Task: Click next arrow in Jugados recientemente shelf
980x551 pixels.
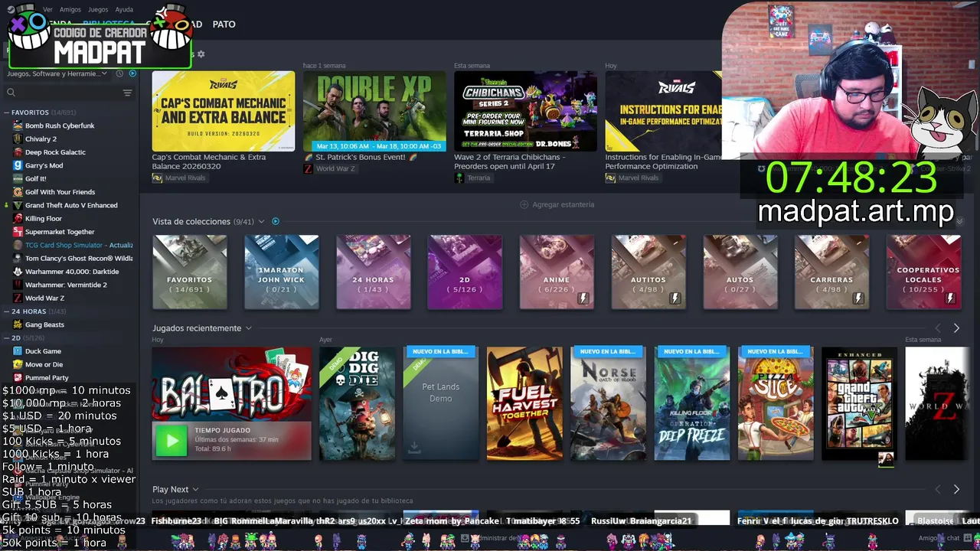Action: 956,328
